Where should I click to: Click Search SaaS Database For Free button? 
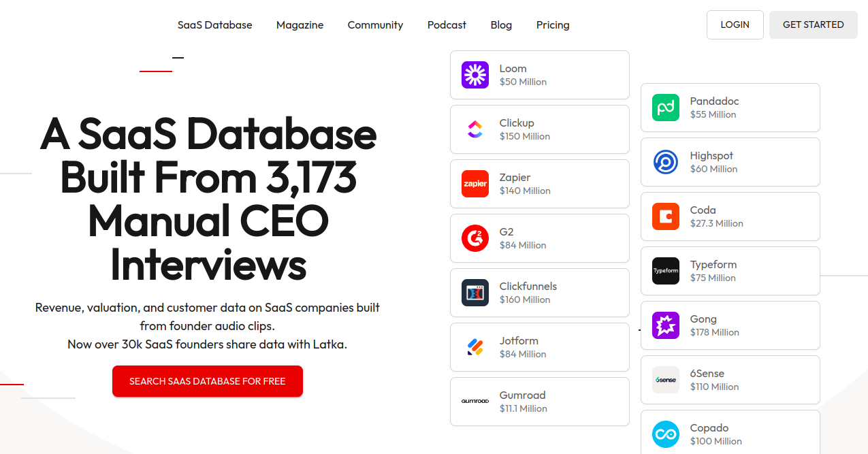(208, 381)
